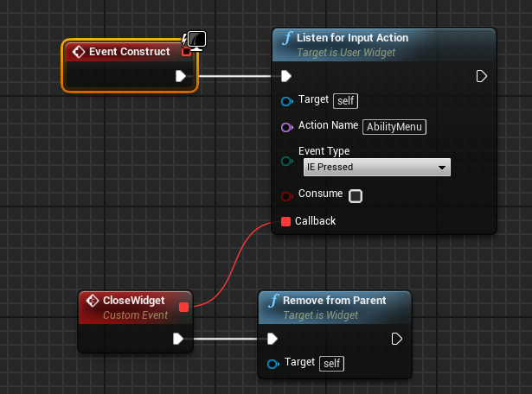Select the Remove from Parent node header
Screen dimensions: 532x394
coord(334,306)
